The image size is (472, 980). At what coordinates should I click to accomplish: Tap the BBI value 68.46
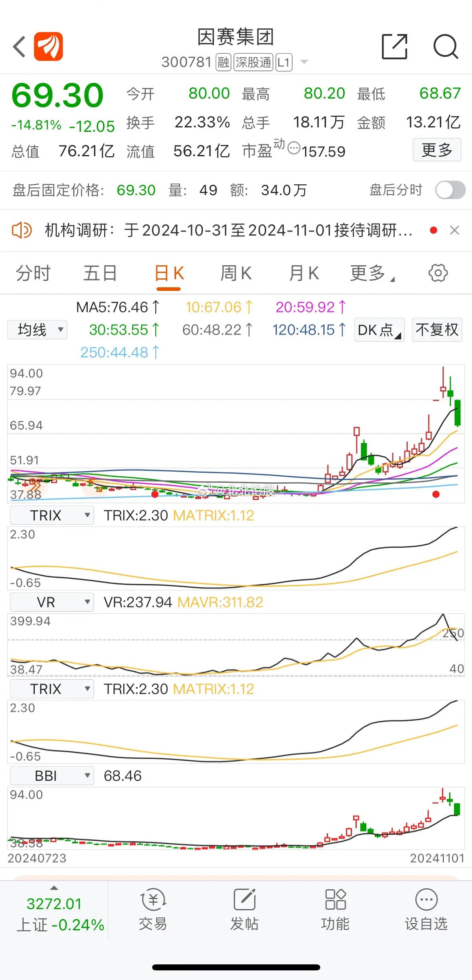click(x=123, y=776)
